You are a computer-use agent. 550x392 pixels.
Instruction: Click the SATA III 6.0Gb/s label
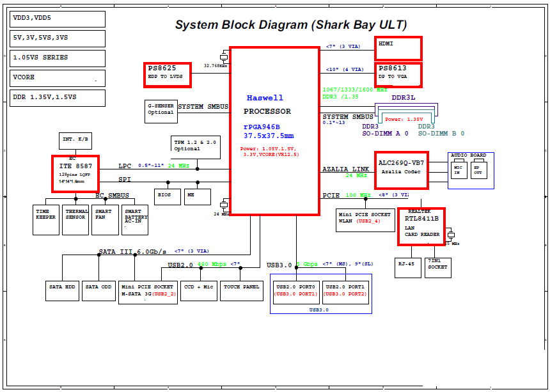(x=132, y=252)
